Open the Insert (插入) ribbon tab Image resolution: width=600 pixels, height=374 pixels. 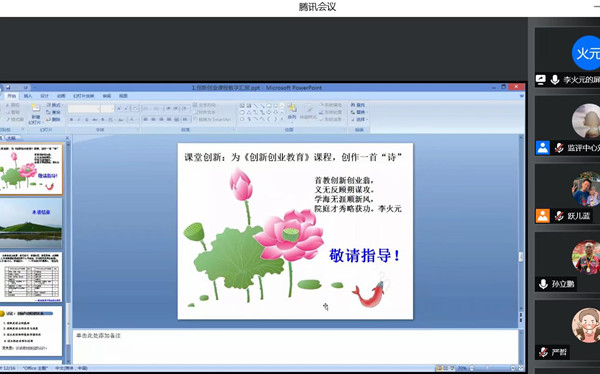(x=28, y=96)
